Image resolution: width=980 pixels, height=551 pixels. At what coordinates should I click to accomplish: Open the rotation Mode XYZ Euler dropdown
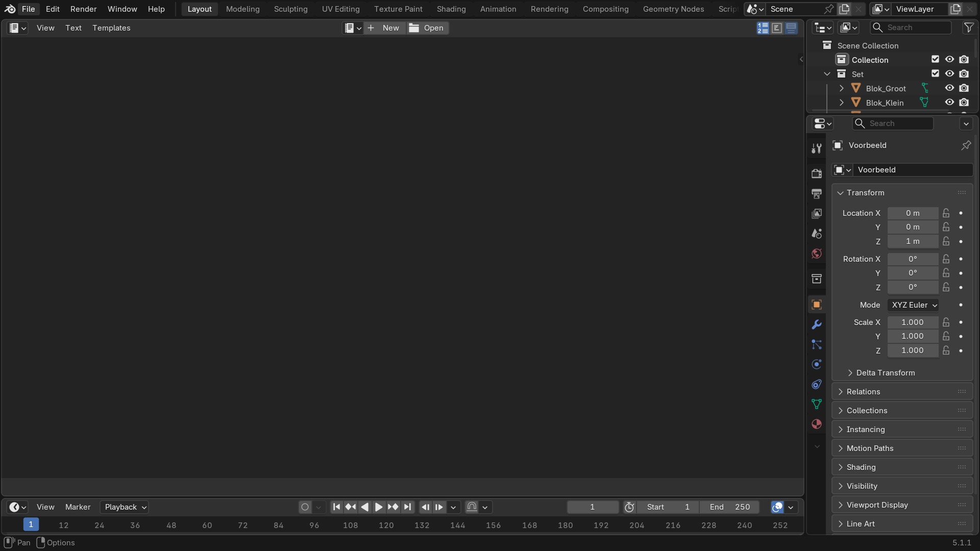pyautogui.click(x=913, y=305)
